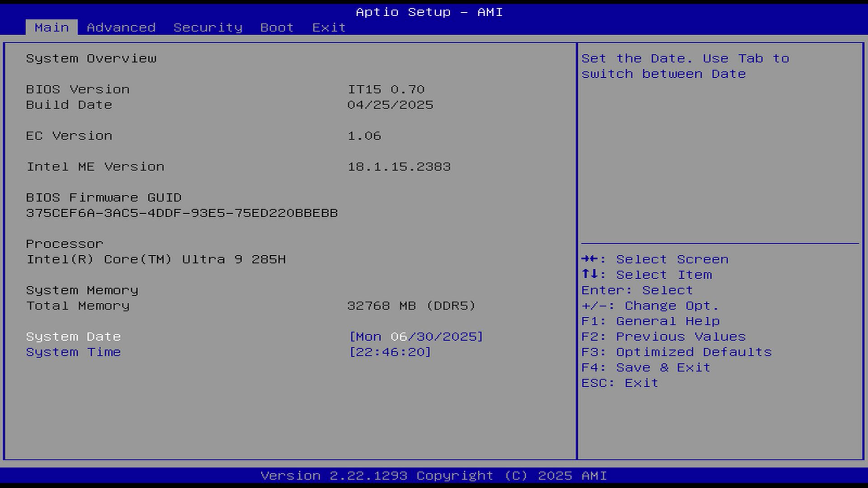Viewport: 868px width, 488px height.
Task: Click the BIOS Firmware GUID string
Action: tap(182, 213)
